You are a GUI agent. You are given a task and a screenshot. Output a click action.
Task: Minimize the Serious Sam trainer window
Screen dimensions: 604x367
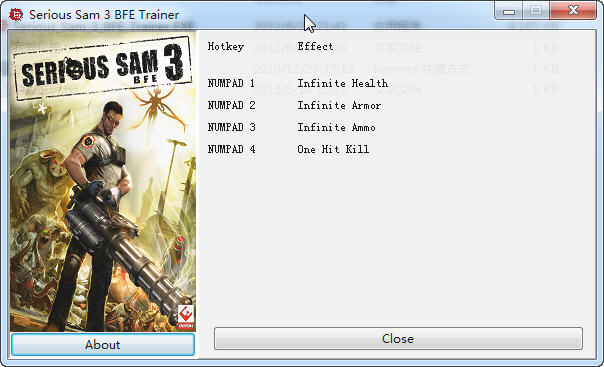509,10
